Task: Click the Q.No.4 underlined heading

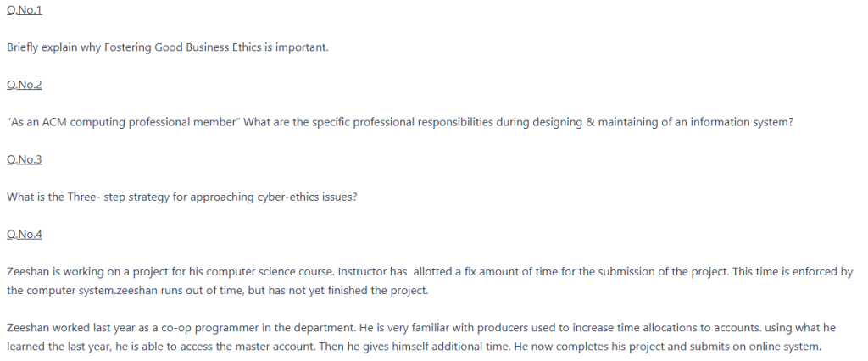Action: pyautogui.click(x=24, y=234)
